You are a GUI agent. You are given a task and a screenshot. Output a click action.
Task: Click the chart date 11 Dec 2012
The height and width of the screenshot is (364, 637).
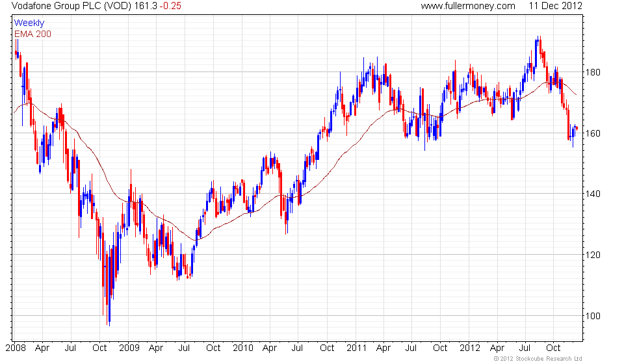(x=555, y=6)
